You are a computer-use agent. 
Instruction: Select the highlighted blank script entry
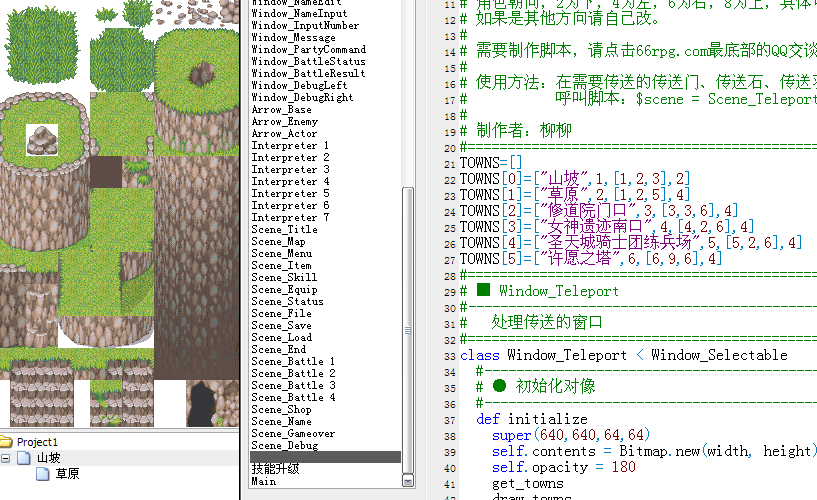(326, 457)
